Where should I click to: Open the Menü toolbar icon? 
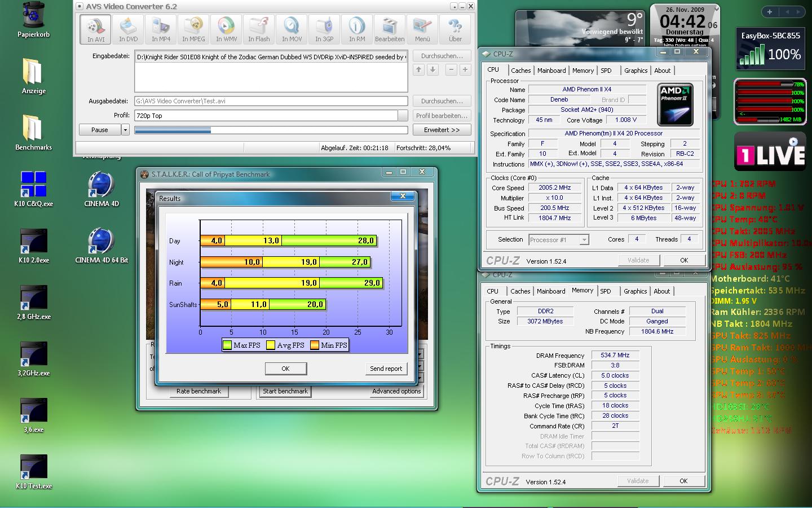[x=422, y=29]
